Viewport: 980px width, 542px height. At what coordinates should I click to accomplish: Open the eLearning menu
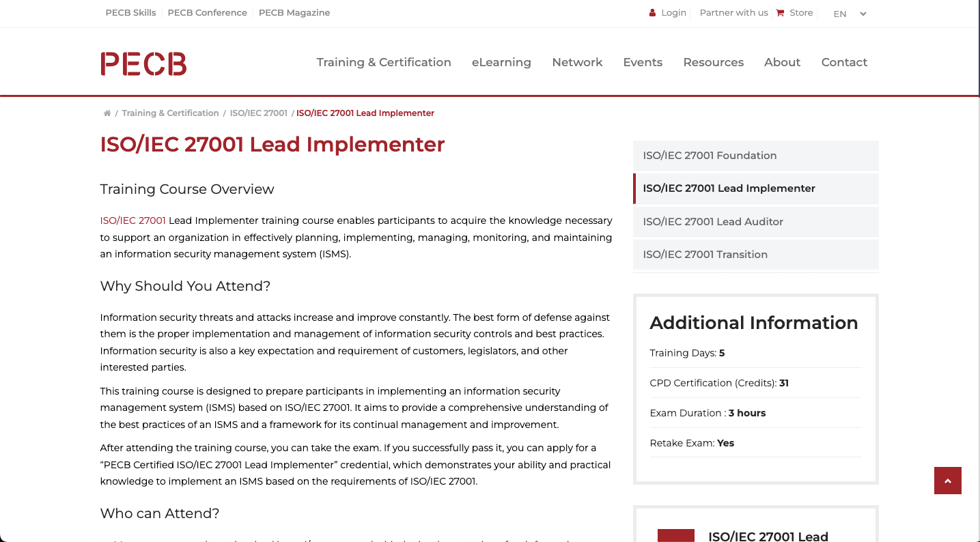pos(501,62)
